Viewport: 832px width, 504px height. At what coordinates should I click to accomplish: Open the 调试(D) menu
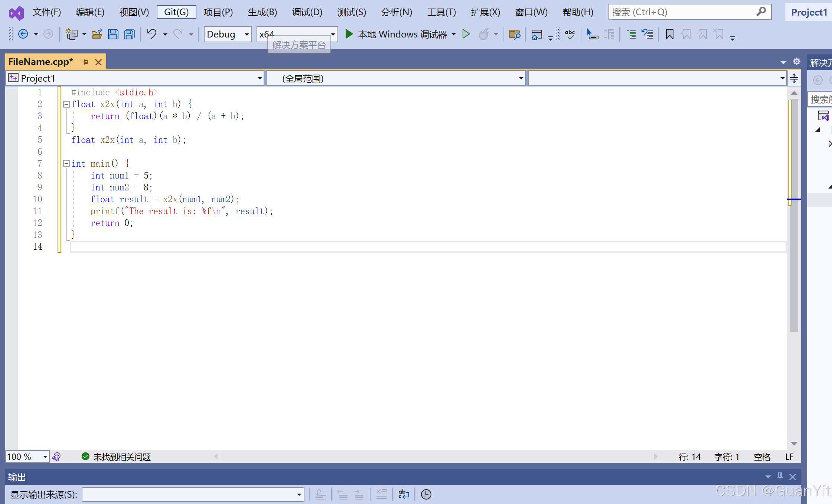(307, 12)
